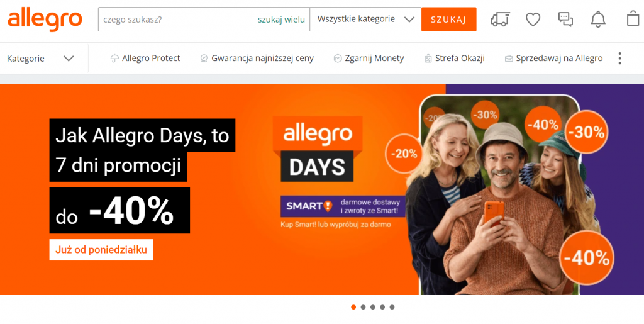The height and width of the screenshot is (324, 644).
Task: Click the Już od poniedziałku banner button
Action: [x=101, y=250]
